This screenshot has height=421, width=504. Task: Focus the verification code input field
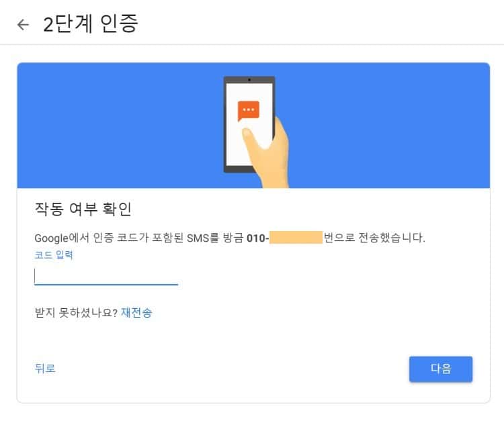[106, 276]
